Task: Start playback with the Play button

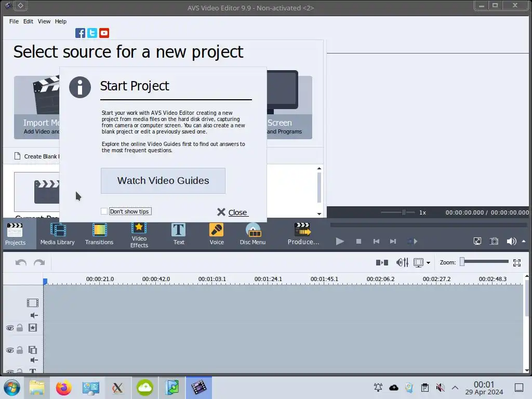Action: coord(340,241)
